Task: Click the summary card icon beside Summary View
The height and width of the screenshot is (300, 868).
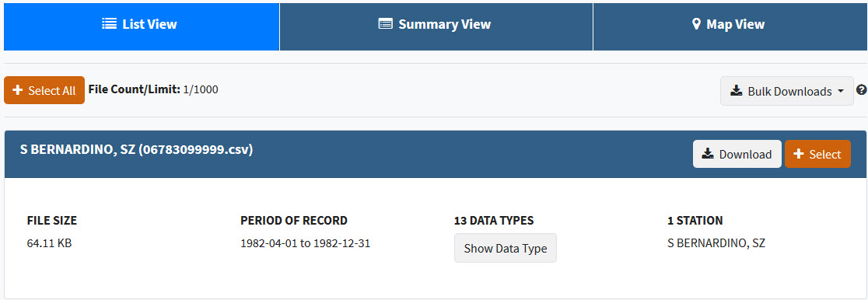Action: click(385, 24)
